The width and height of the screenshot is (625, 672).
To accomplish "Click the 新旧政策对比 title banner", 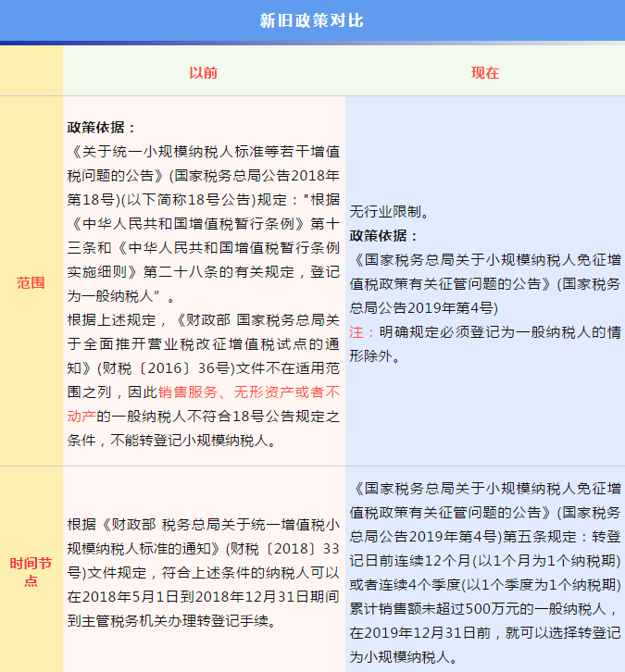I will coord(312,20).
